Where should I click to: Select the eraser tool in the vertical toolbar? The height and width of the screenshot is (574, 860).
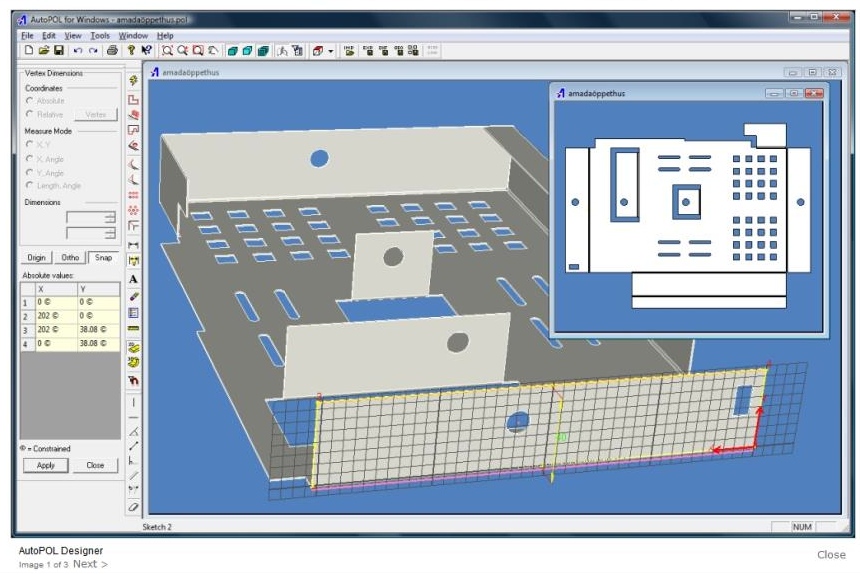click(134, 508)
